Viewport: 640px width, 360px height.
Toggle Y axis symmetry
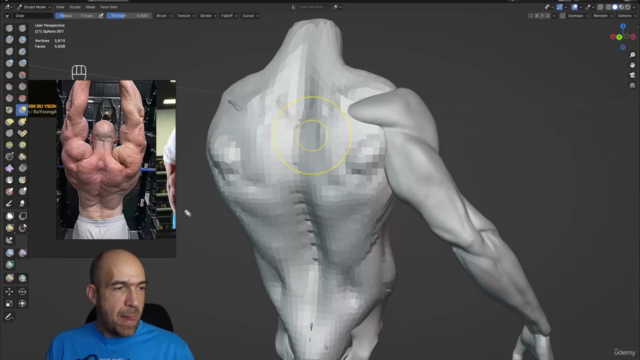click(542, 16)
